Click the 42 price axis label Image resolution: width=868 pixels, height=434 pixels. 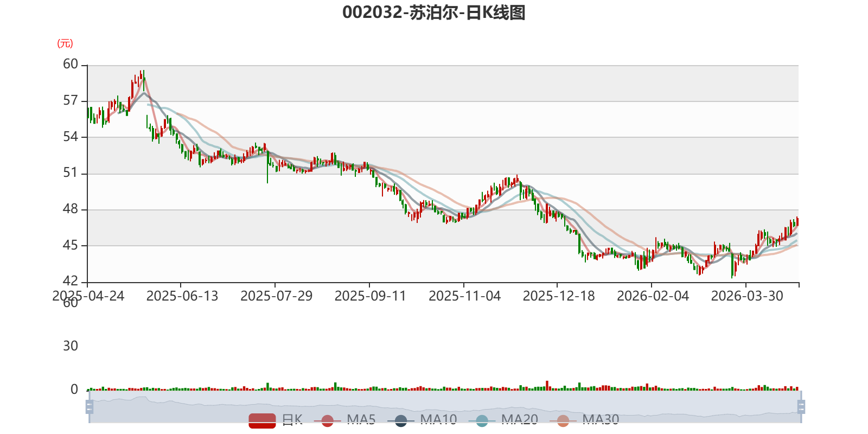[x=71, y=281]
